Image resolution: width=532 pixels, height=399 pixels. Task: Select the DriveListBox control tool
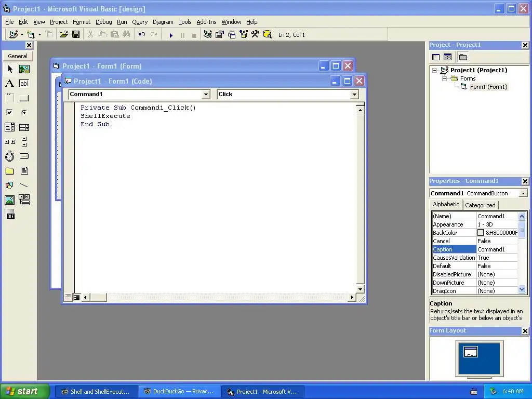coord(24,156)
